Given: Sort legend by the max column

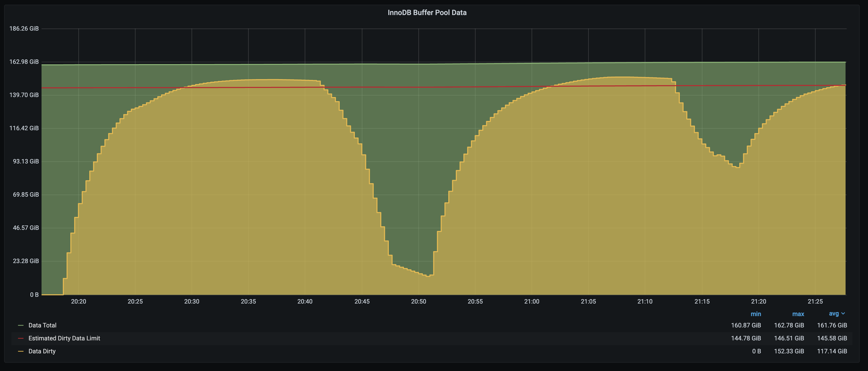Looking at the screenshot, I should [798, 314].
